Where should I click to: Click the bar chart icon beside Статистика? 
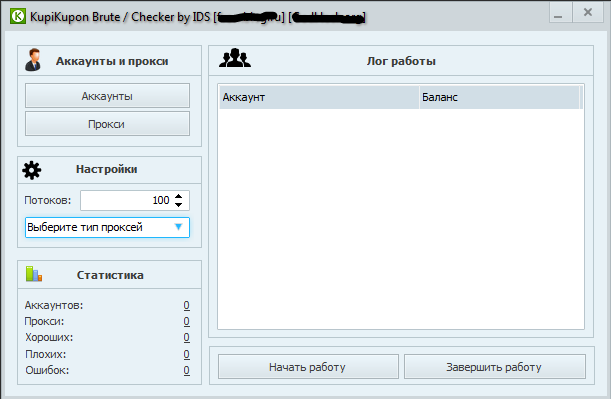tap(34, 274)
